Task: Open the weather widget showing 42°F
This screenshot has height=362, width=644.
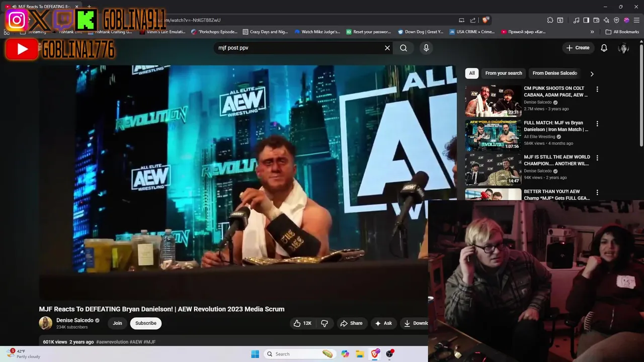Action: tap(23, 354)
